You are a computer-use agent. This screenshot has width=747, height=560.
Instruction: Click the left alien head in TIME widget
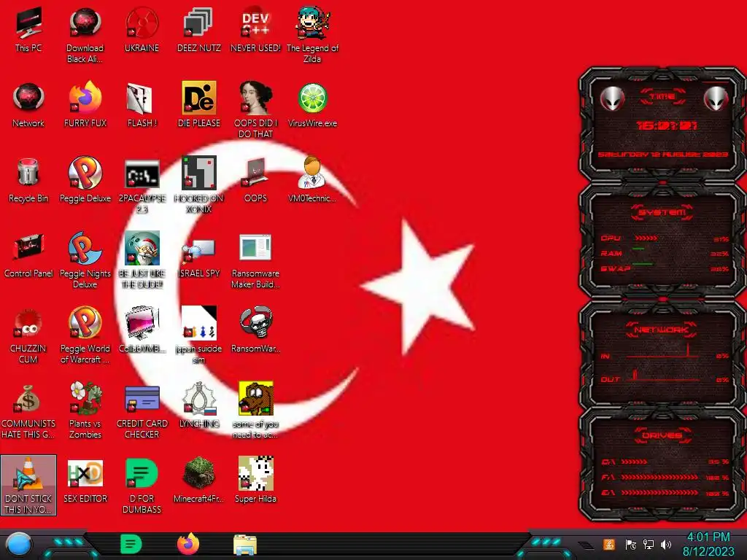pyautogui.click(x=612, y=99)
